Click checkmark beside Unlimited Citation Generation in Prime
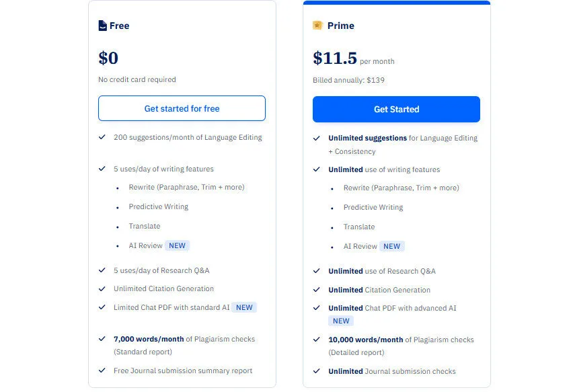Screen dimensions: 573x392 pos(316,290)
